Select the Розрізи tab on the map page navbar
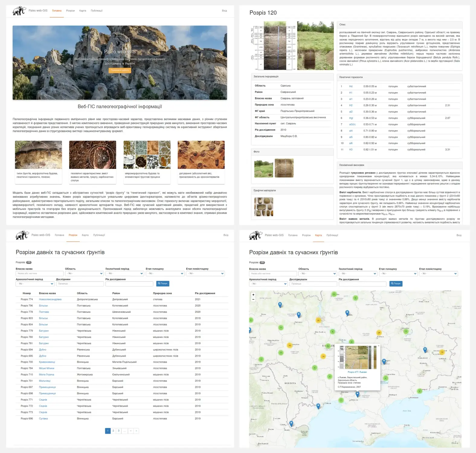The image size is (476, 453). [306, 235]
